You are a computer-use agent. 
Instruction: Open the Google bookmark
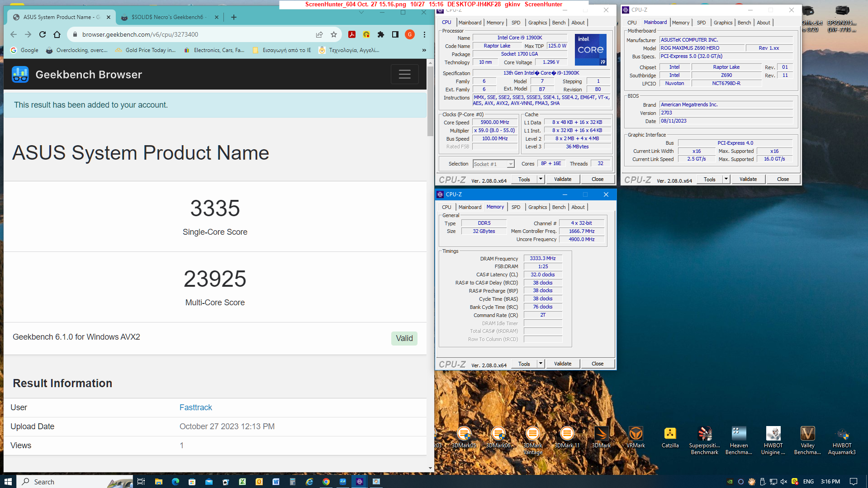(x=24, y=50)
